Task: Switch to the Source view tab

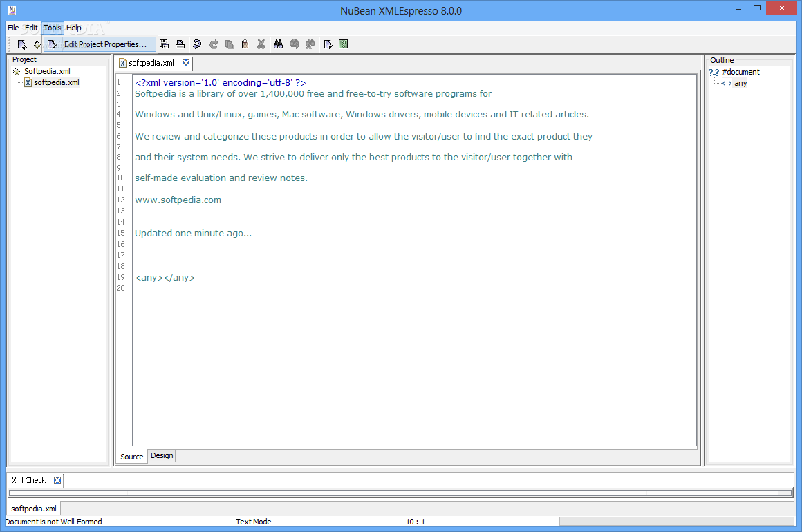Action: [x=131, y=457]
